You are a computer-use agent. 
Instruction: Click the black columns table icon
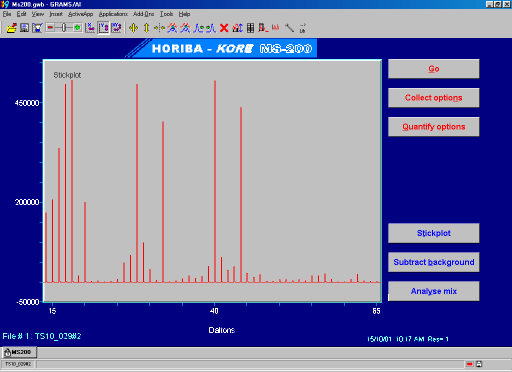(x=250, y=28)
